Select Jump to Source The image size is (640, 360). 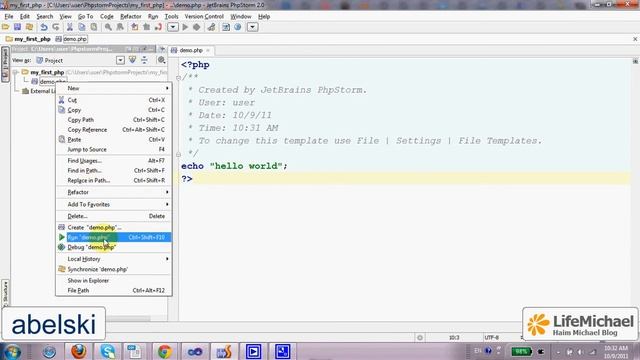pos(114,149)
